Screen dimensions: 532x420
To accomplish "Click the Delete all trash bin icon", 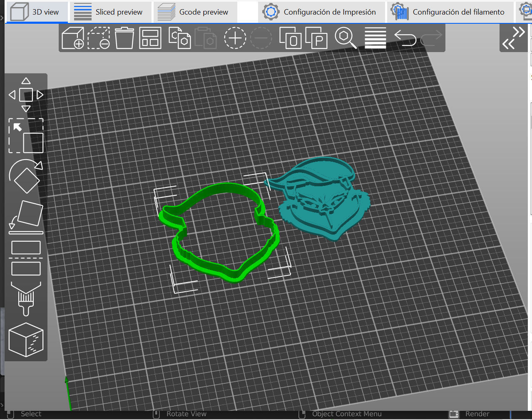I will [x=124, y=38].
